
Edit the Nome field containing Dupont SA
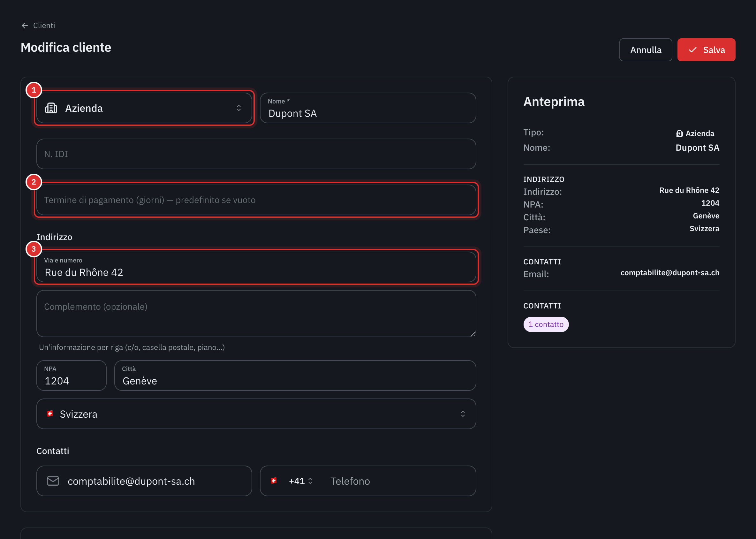(368, 108)
